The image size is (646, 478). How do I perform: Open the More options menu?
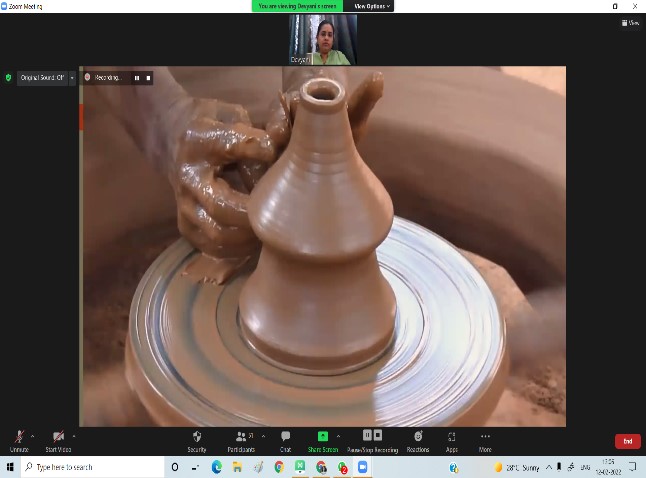tap(485, 438)
